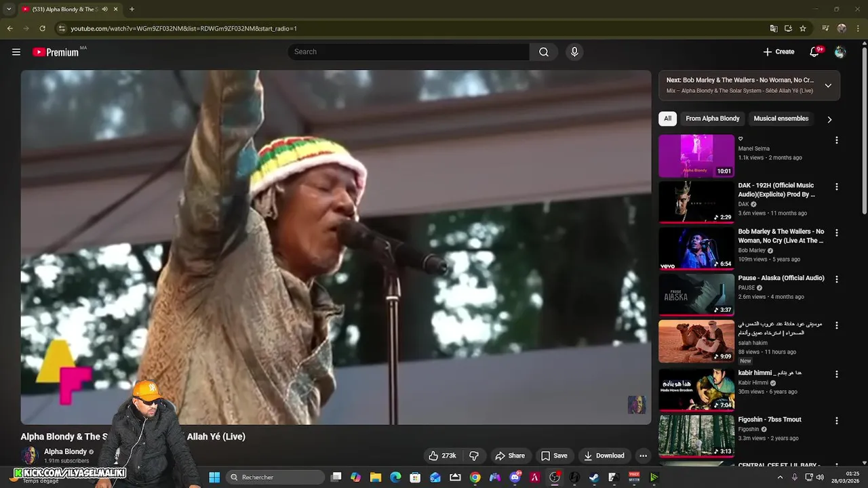Go back in browser history
The height and width of the screenshot is (488, 868).
click(9, 28)
